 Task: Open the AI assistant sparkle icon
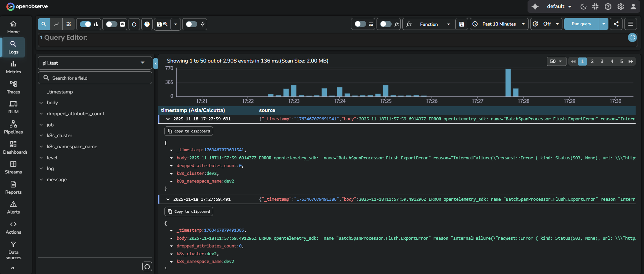(x=535, y=6)
